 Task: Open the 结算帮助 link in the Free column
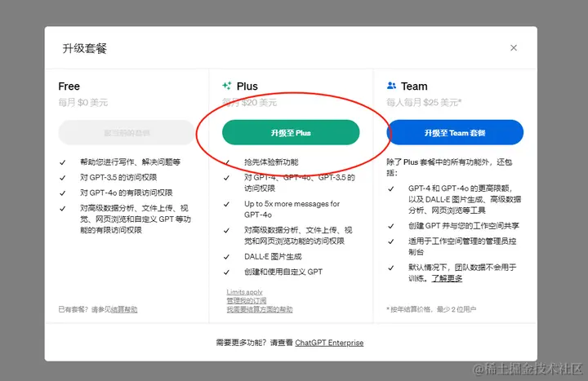click(x=124, y=309)
